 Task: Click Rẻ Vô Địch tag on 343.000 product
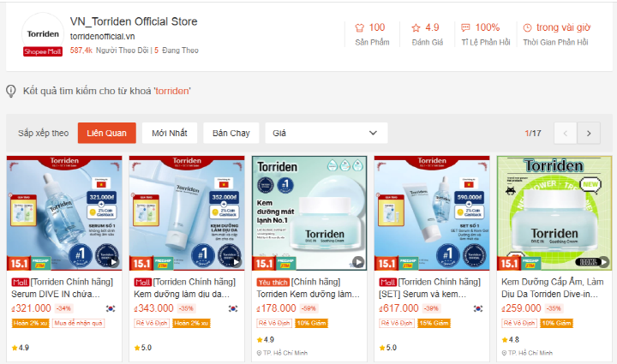(x=152, y=323)
